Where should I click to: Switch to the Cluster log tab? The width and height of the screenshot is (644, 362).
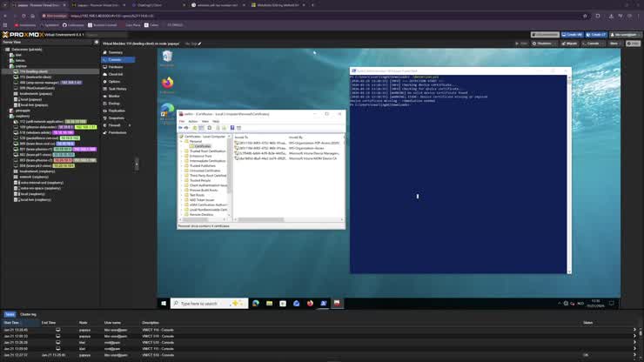tap(29, 314)
